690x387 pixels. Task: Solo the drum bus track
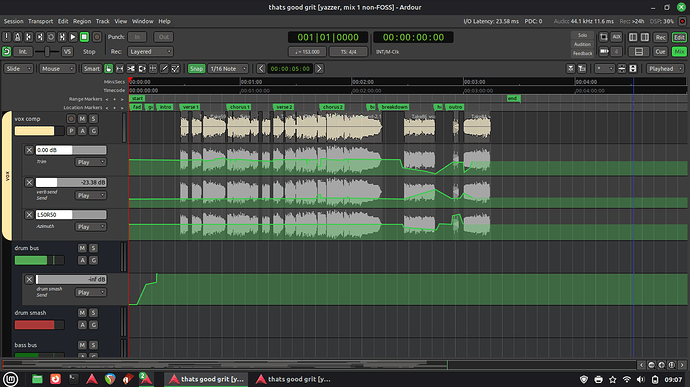coord(93,248)
